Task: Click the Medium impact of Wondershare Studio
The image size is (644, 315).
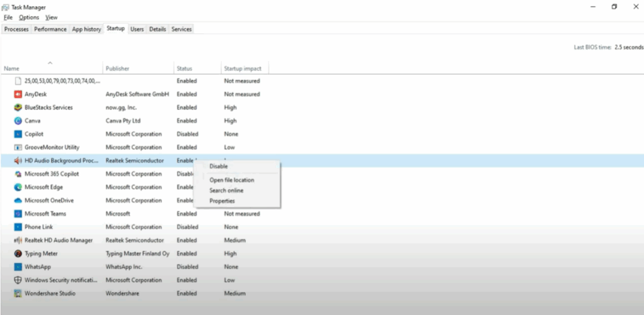Action: click(x=235, y=293)
